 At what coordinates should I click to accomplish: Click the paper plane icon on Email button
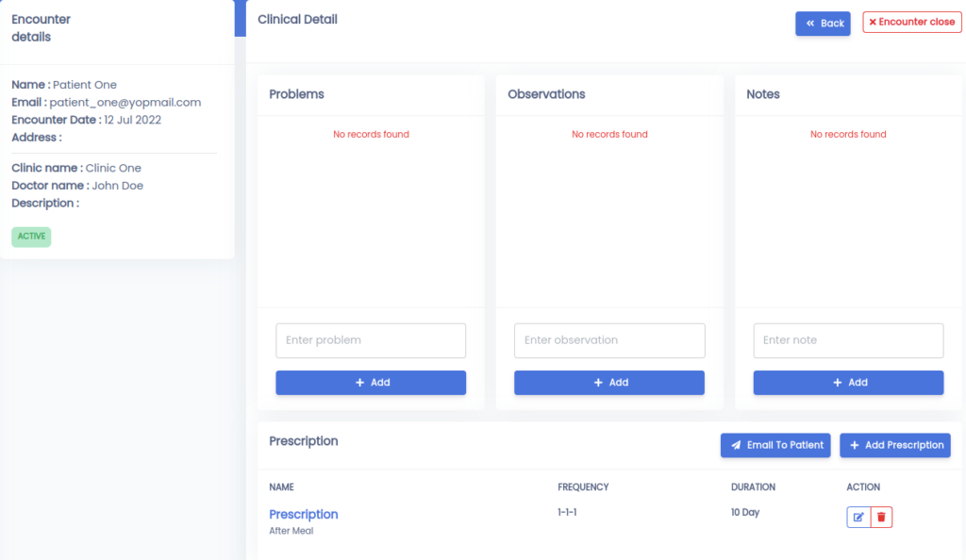pyautogui.click(x=736, y=445)
